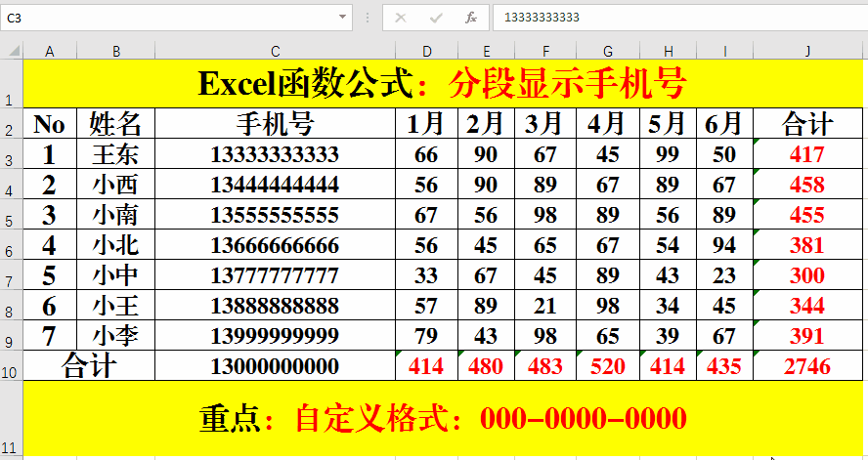The width and height of the screenshot is (868, 460).
Task: Click the total cell 391
Action: click(808, 335)
